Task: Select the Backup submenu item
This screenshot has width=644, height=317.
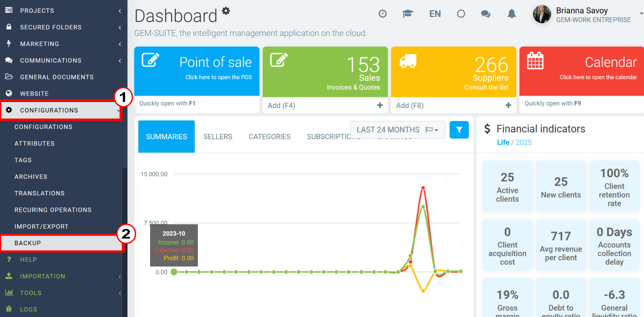Action: [62, 243]
